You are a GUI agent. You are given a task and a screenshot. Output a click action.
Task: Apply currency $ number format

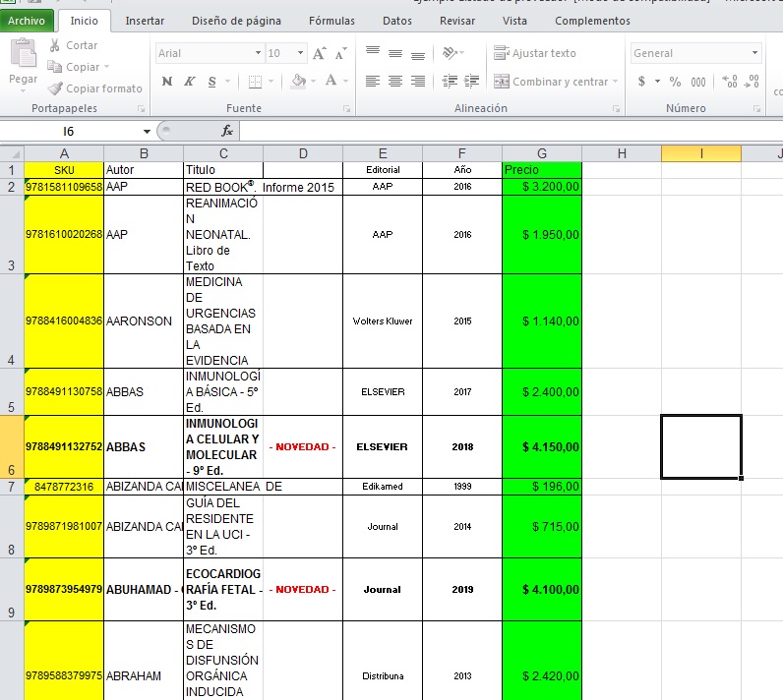click(x=641, y=82)
